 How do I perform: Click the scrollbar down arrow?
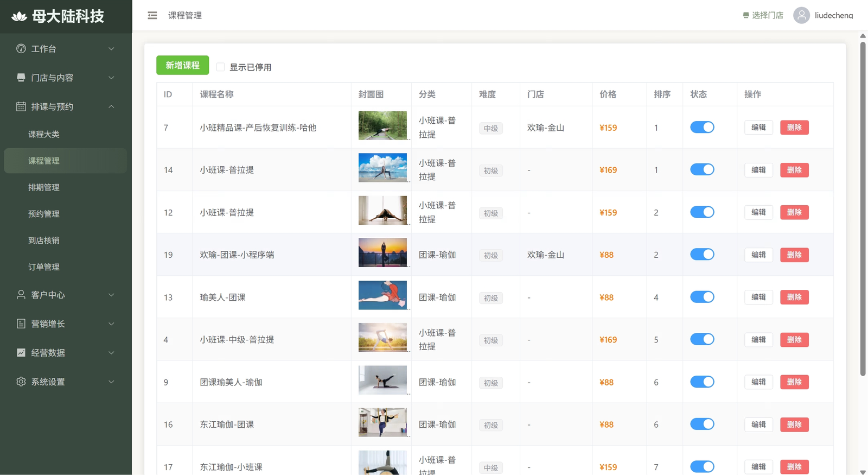pyautogui.click(x=863, y=472)
